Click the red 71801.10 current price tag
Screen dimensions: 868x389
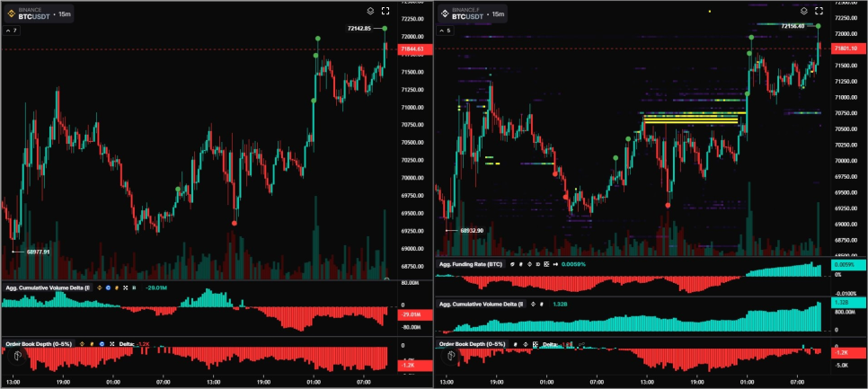[x=848, y=49]
